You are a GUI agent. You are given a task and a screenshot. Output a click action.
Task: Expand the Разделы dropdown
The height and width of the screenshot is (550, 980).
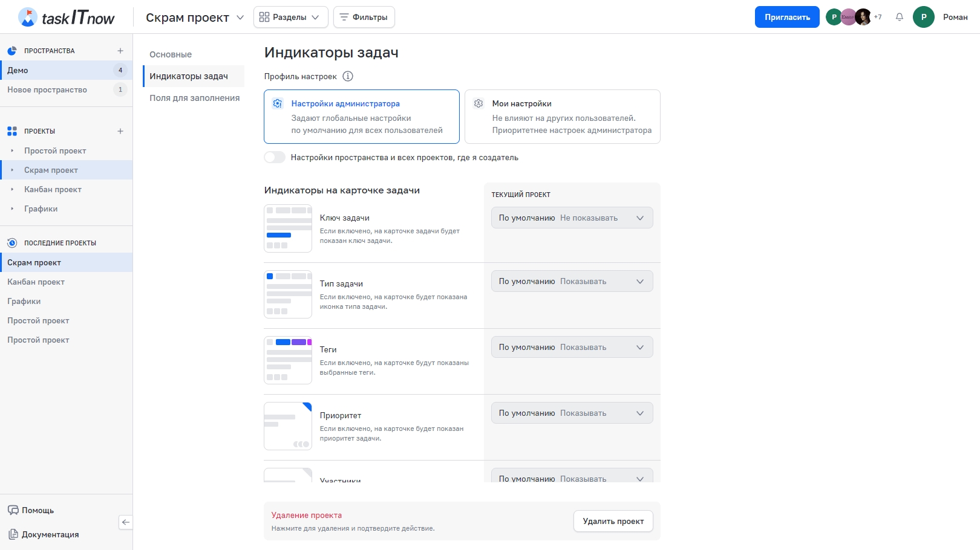pos(290,17)
